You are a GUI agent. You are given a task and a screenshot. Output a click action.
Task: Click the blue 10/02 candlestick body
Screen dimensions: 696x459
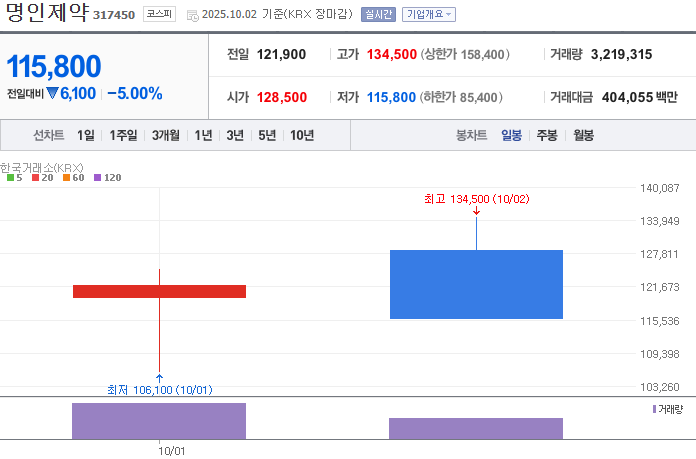coord(476,285)
